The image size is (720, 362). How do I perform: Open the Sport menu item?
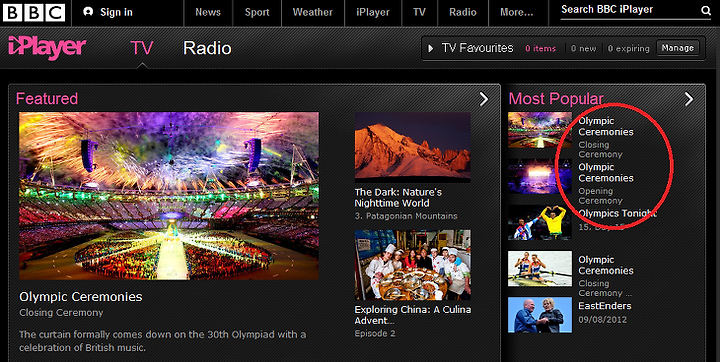(257, 12)
